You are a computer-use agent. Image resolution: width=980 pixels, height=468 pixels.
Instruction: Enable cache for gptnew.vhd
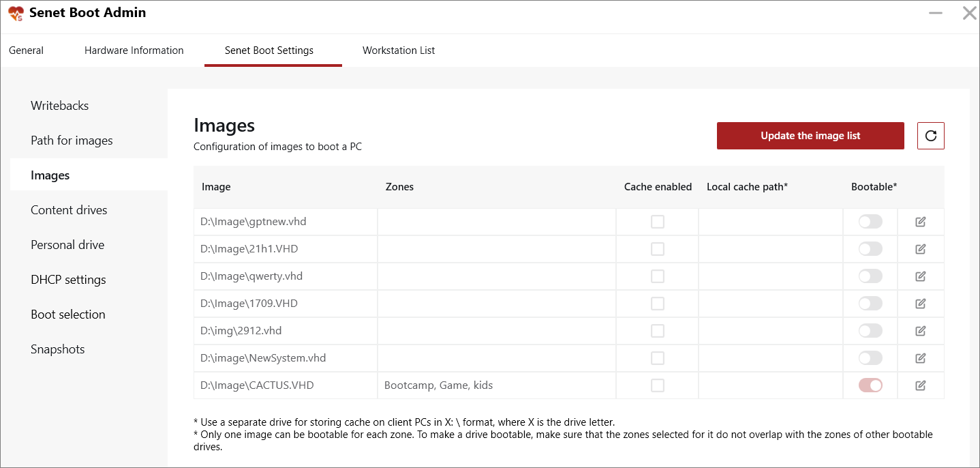coord(658,222)
